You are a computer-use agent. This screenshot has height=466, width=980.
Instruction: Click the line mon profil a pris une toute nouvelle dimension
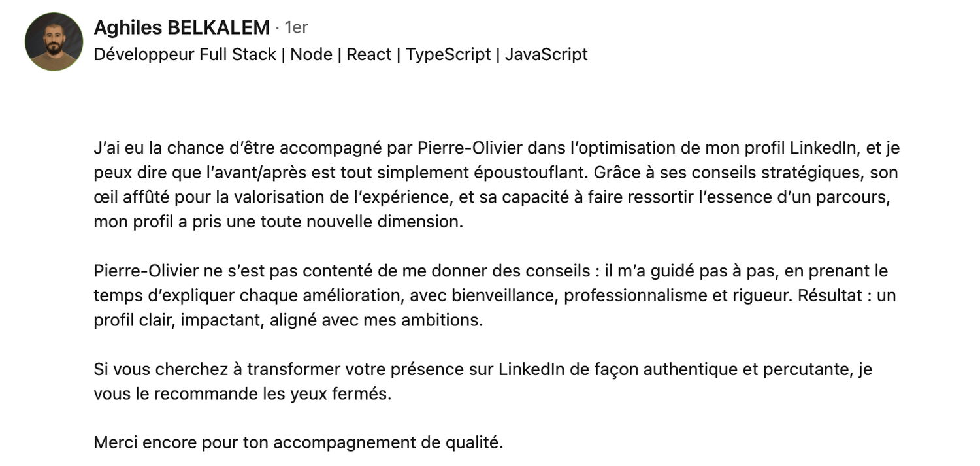tap(278, 222)
